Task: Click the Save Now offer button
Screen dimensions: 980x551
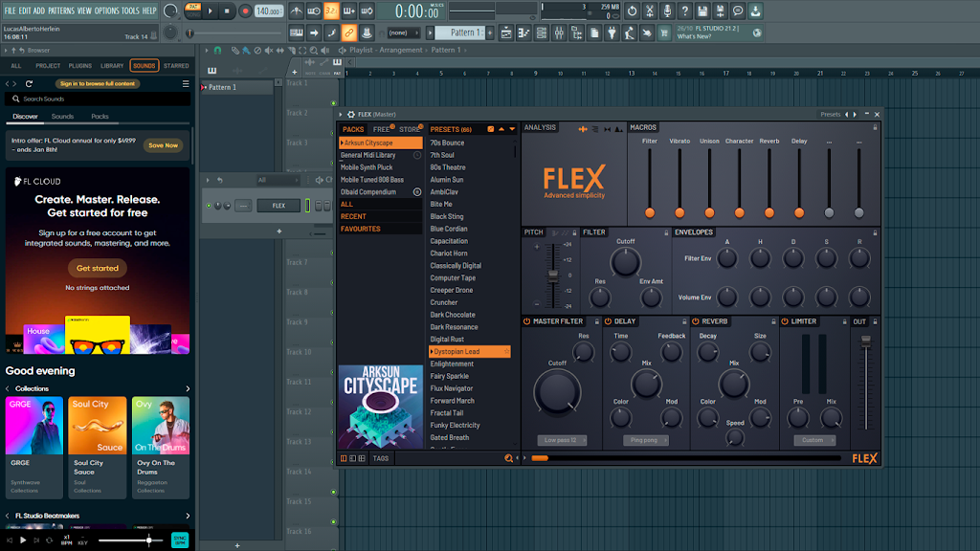Action: click(163, 145)
